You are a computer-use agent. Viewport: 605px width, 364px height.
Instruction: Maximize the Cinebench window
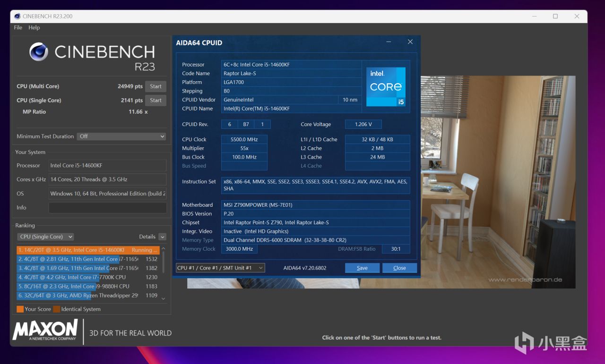point(555,16)
